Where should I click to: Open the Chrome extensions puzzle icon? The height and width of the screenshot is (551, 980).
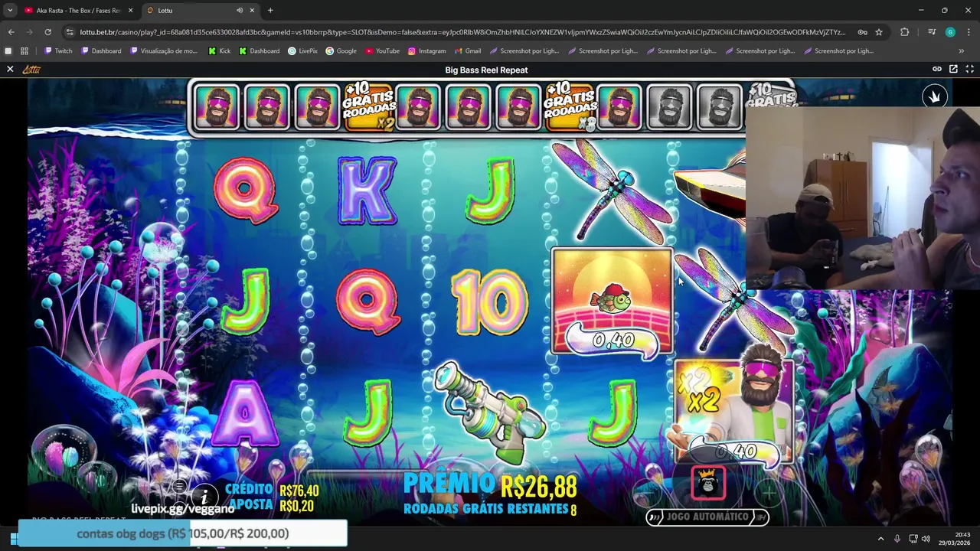point(905,32)
